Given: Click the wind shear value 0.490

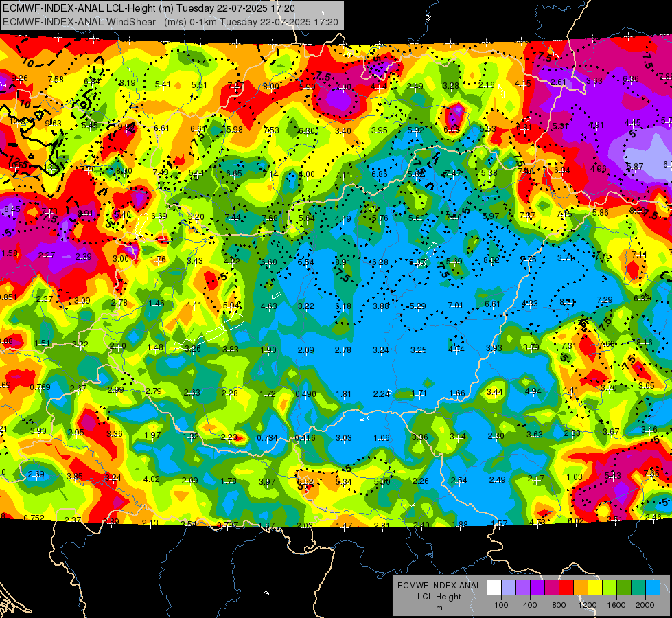Looking at the screenshot, I should [x=305, y=393].
